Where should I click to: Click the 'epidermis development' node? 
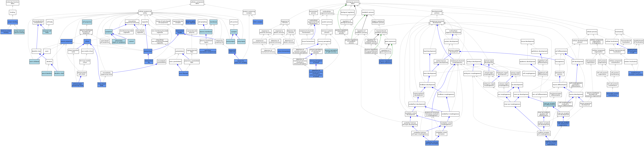(x=527, y=61)
